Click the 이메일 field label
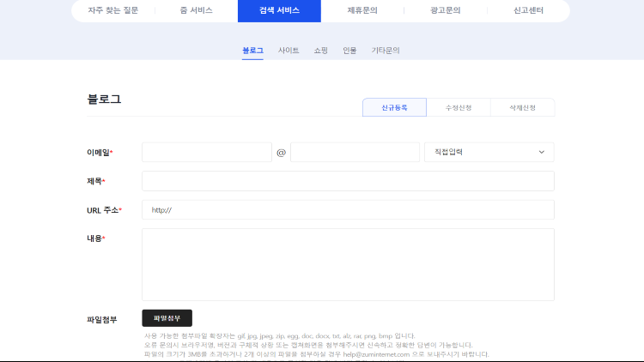Screen dimensions: 644x362 [100, 153]
